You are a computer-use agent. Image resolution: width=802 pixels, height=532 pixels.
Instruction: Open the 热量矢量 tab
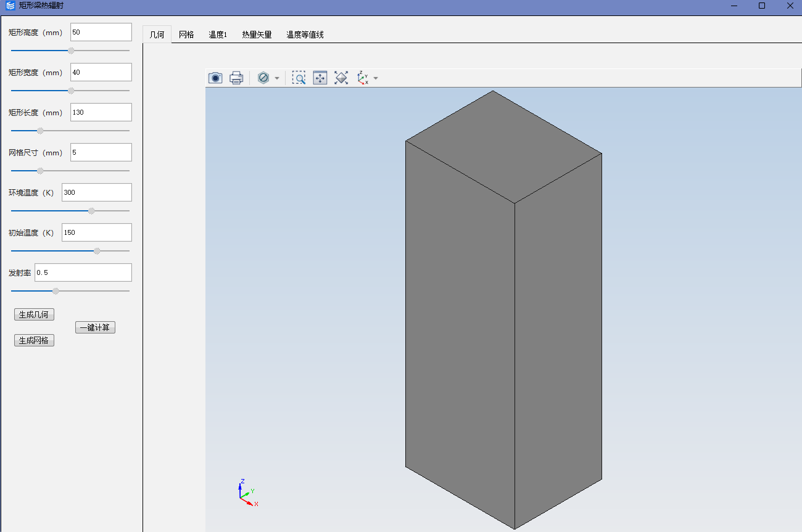(257, 35)
